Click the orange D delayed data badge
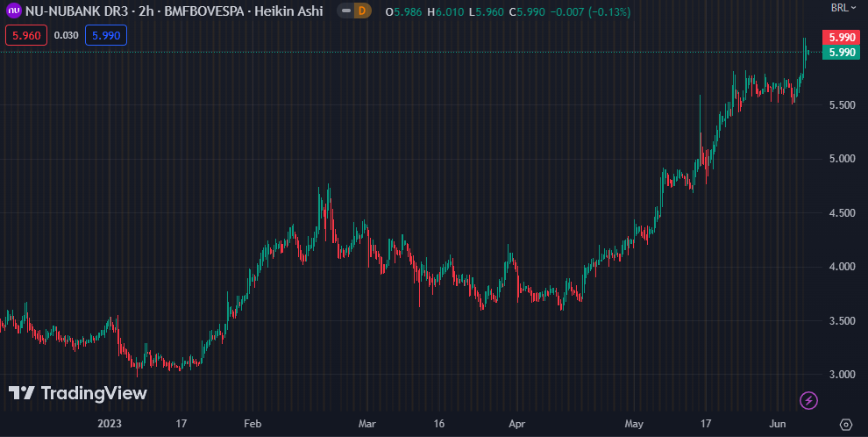The height and width of the screenshot is (437, 868). [363, 11]
